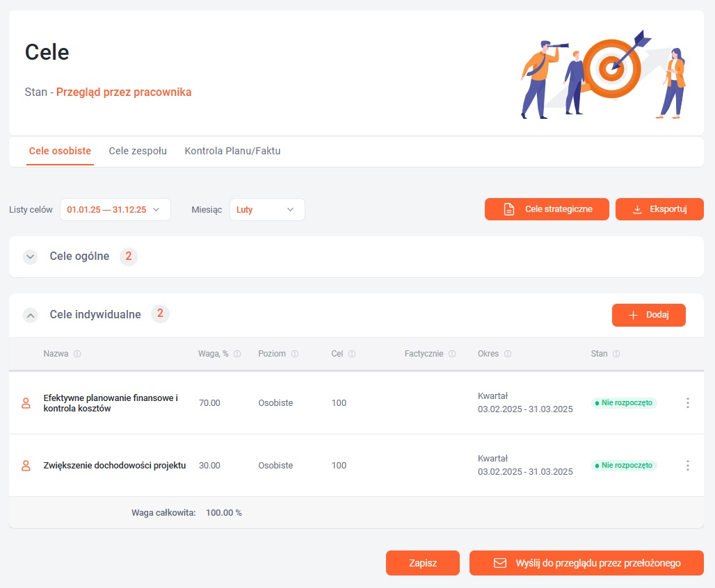Click person icon of Zwiększenie dochodowości projektu row
Image resolution: width=715 pixels, height=588 pixels.
click(26, 466)
